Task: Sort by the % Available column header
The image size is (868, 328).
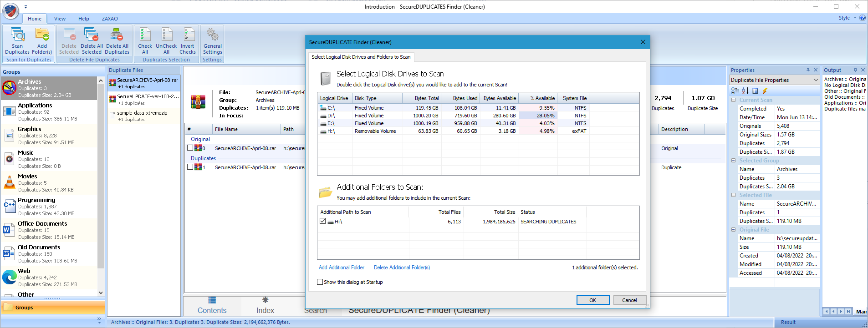Action: [538, 98]
